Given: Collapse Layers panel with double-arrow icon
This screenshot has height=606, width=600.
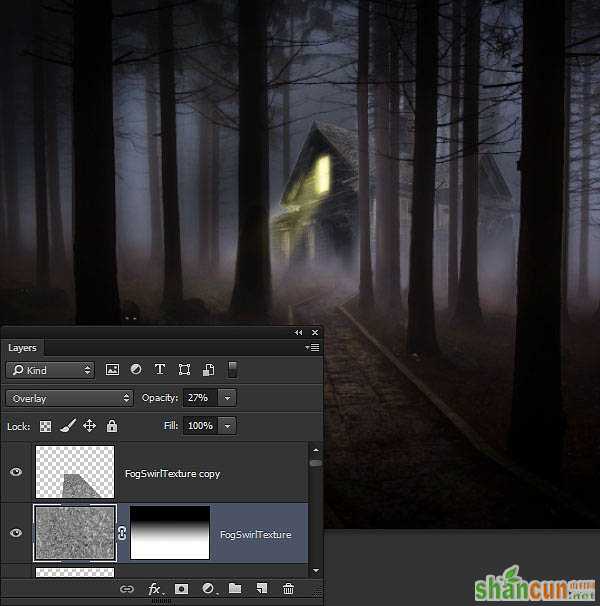Looking at the screenshot, I should 298,332.
